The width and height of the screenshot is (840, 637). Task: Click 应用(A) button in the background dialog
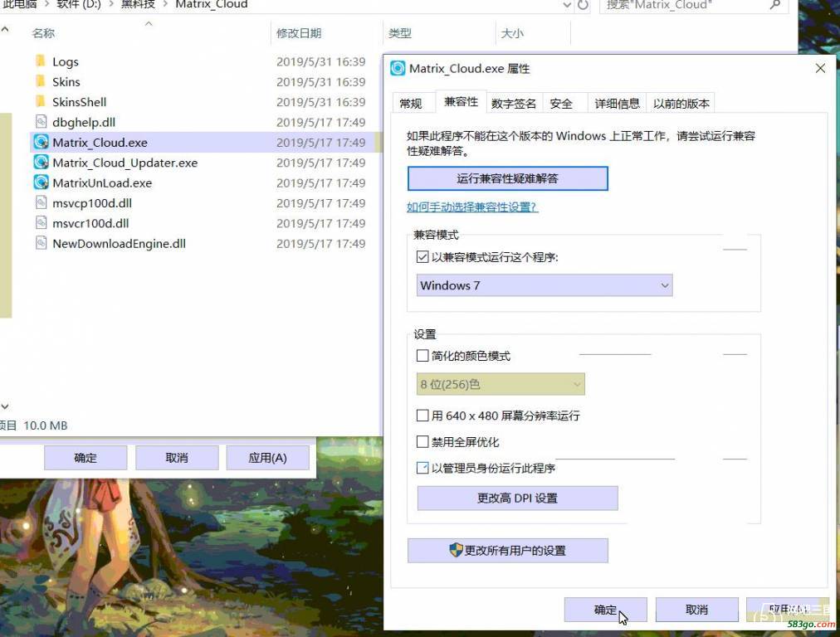pyautogui.click(x=267, y=458)
